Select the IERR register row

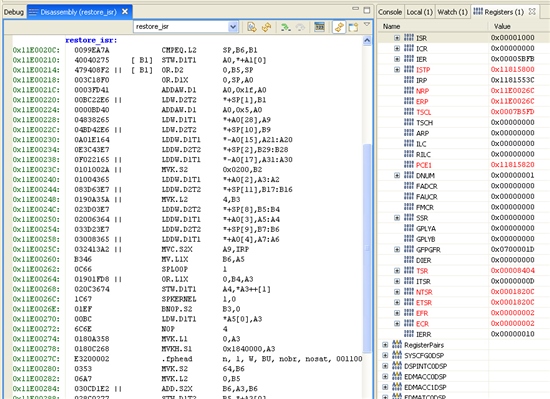coord(464,334)
